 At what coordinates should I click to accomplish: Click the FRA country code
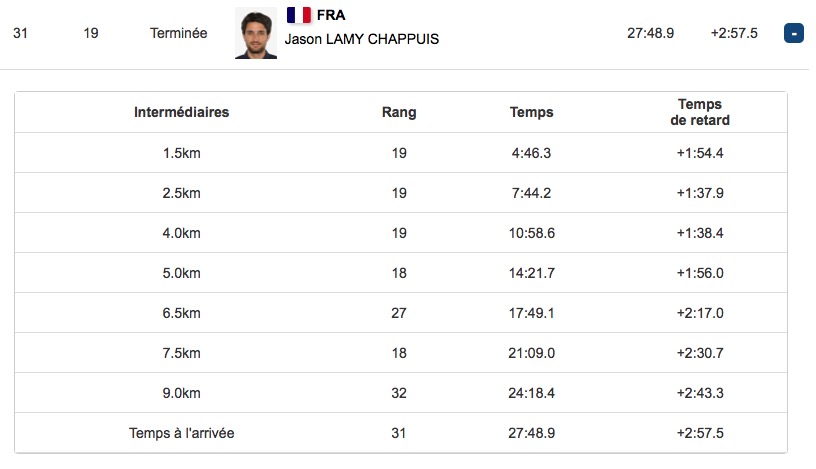coord(331,15)
